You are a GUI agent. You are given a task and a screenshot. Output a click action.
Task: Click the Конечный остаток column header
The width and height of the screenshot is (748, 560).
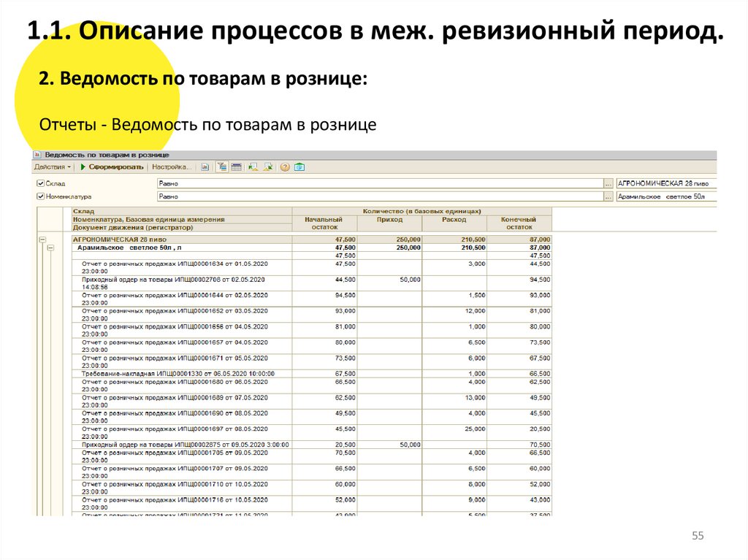click(x=519, y=223)
